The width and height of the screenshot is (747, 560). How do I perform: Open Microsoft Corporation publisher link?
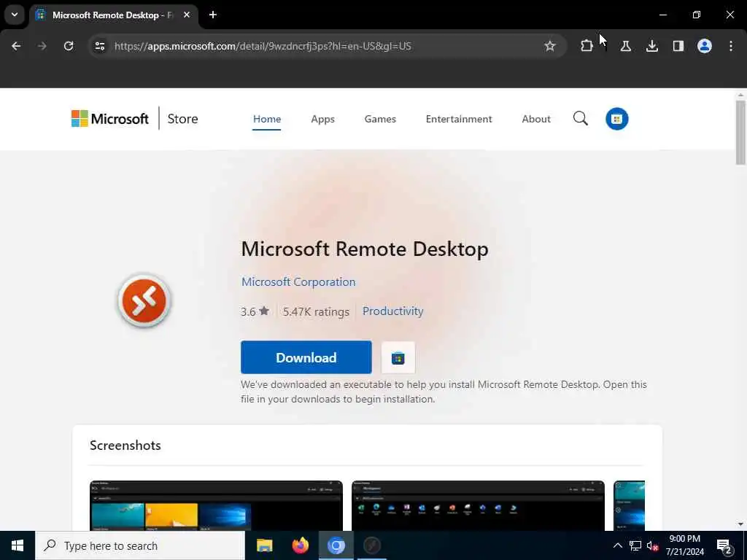point(298,282)
